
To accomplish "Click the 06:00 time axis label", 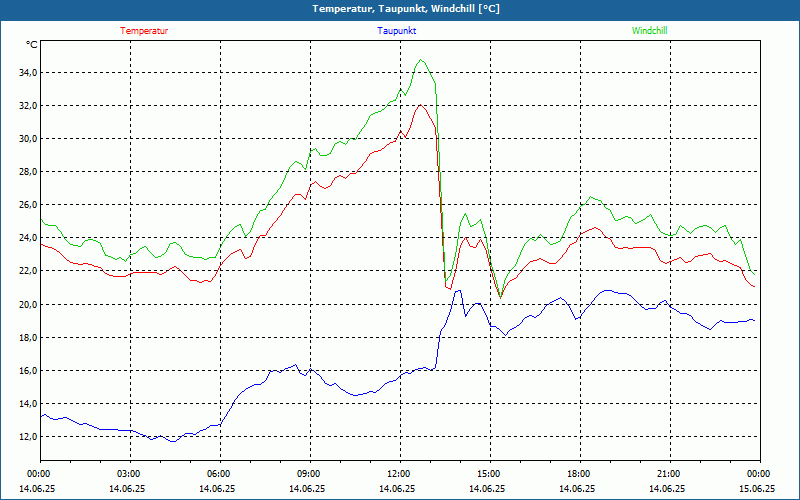I will coord(219,474).
